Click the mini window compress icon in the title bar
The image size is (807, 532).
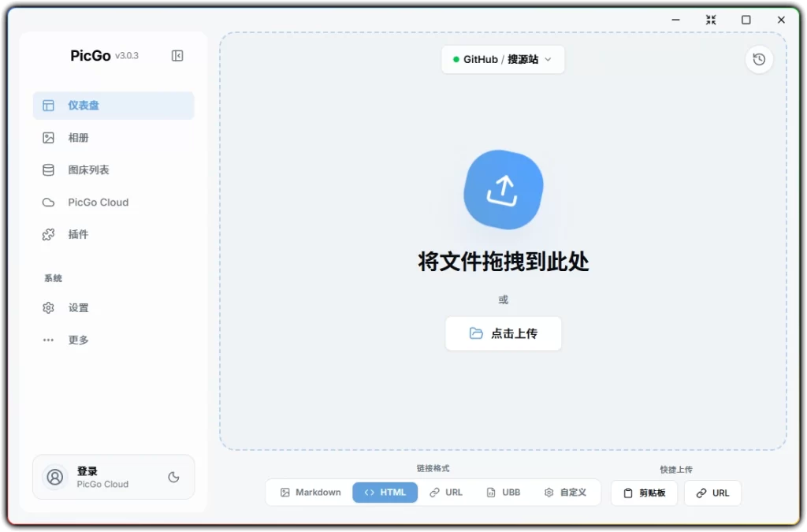(711, 20)
